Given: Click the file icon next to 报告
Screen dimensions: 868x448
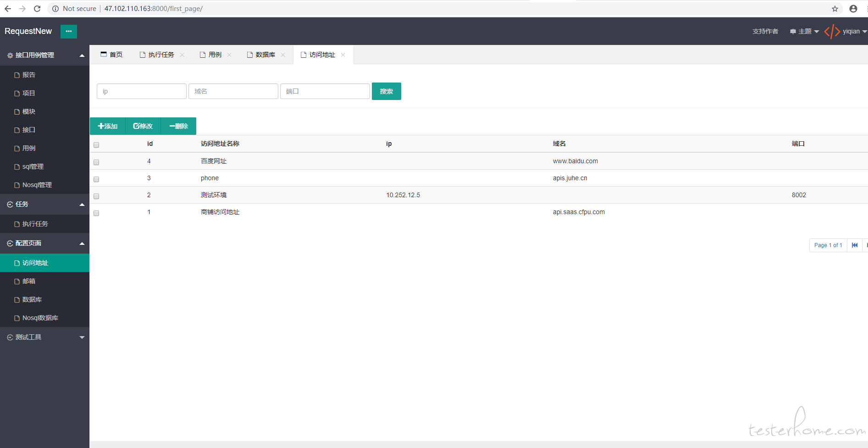Looking at the screenshot, I should (x=17, y=75).
